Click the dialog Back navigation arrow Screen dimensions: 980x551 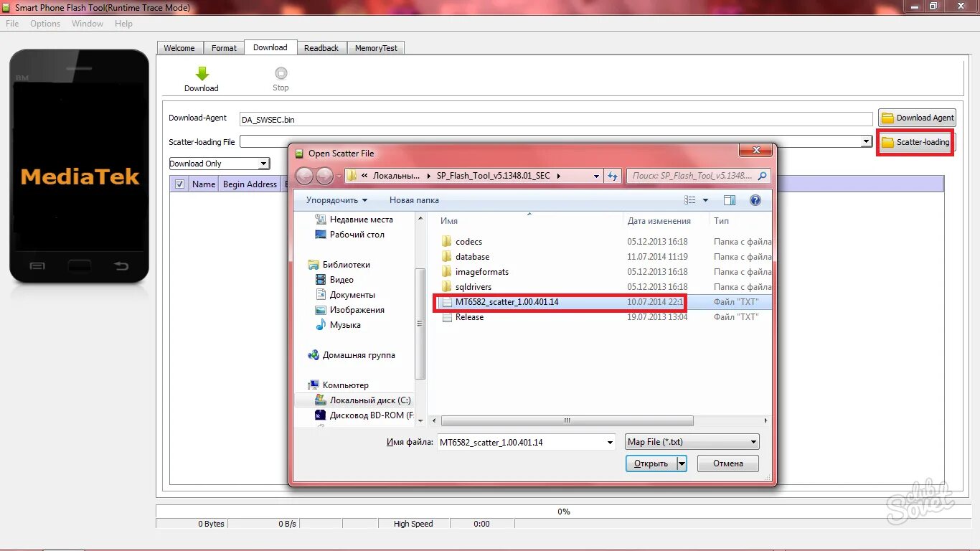[x=304, y=176]
